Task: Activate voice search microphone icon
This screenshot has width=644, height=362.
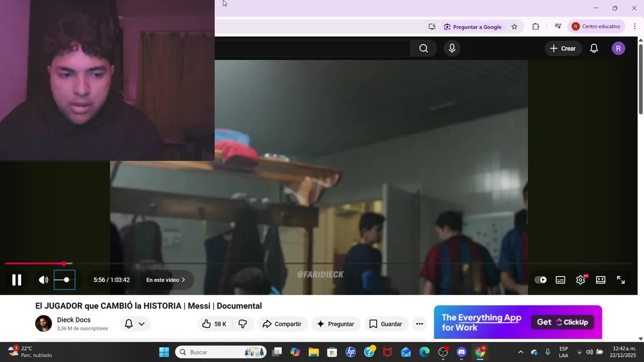Action: click(x=452, y=48)
